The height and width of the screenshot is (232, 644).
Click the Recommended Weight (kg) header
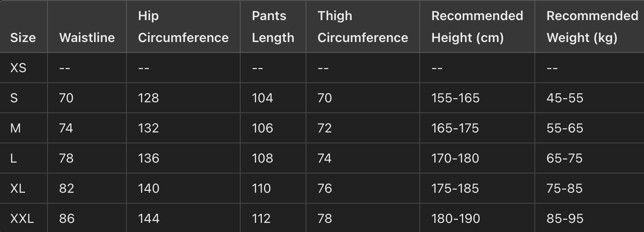tap(592, 27)
